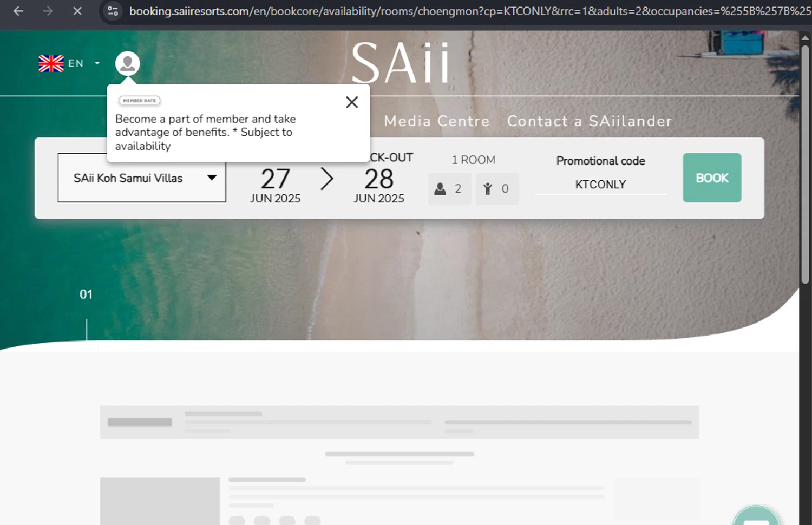Screen dimensions: 812x525
Task: Click the child figure icon
Action: [488, 189]
